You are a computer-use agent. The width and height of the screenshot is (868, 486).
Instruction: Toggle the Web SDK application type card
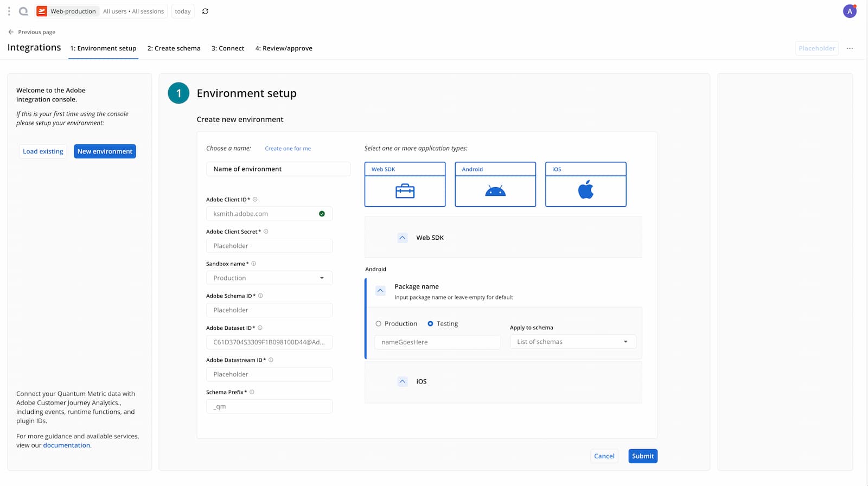pyautogui.click(x=405, y=184)
